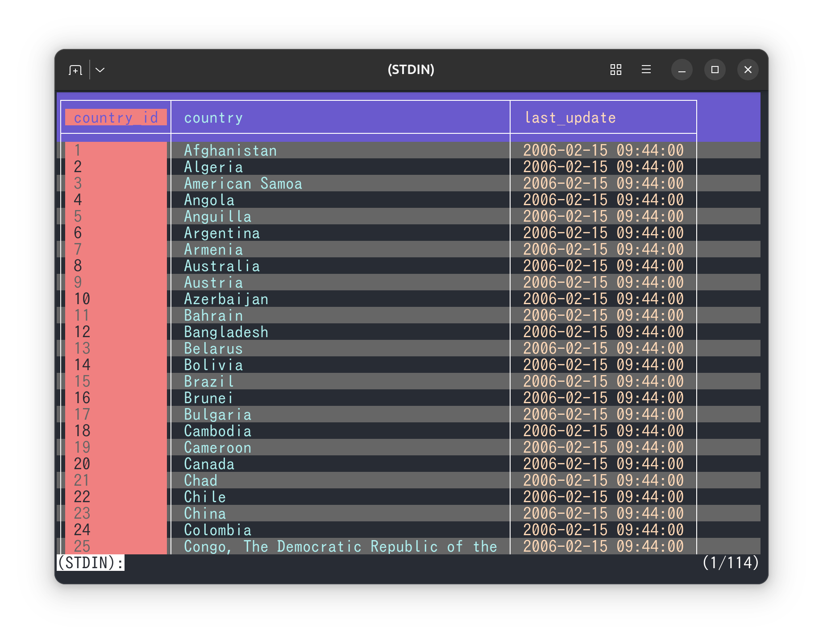This screenshot has width=823, height=644.
Task: Click the Bangladesh country cell
Action: 226,332
